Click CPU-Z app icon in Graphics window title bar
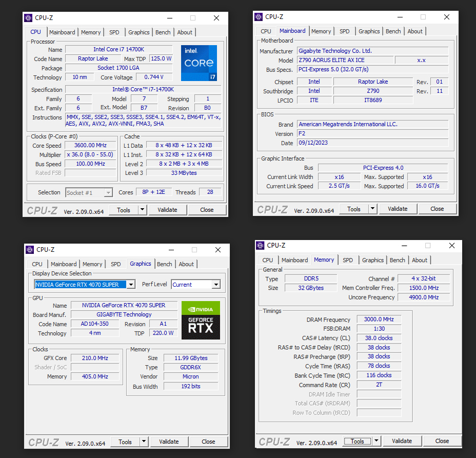The height and width of the screenshot is (458, 476). (x=30, y=250)
